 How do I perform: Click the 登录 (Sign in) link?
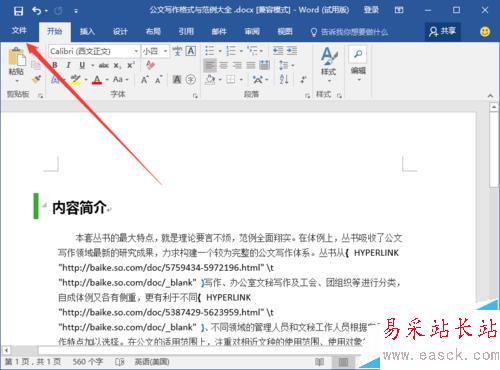[371, 10]
